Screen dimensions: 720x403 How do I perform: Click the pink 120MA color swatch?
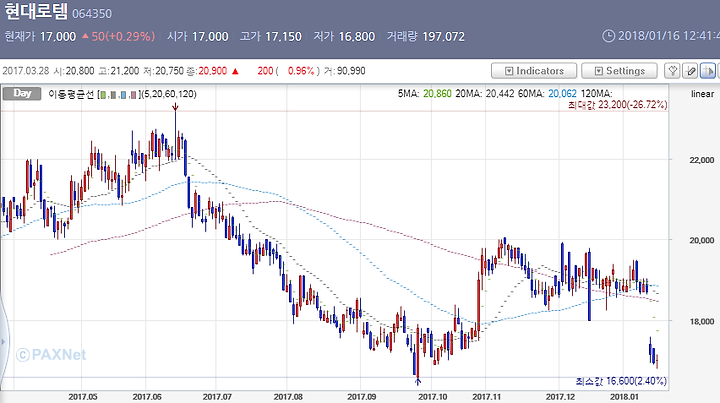133,95
